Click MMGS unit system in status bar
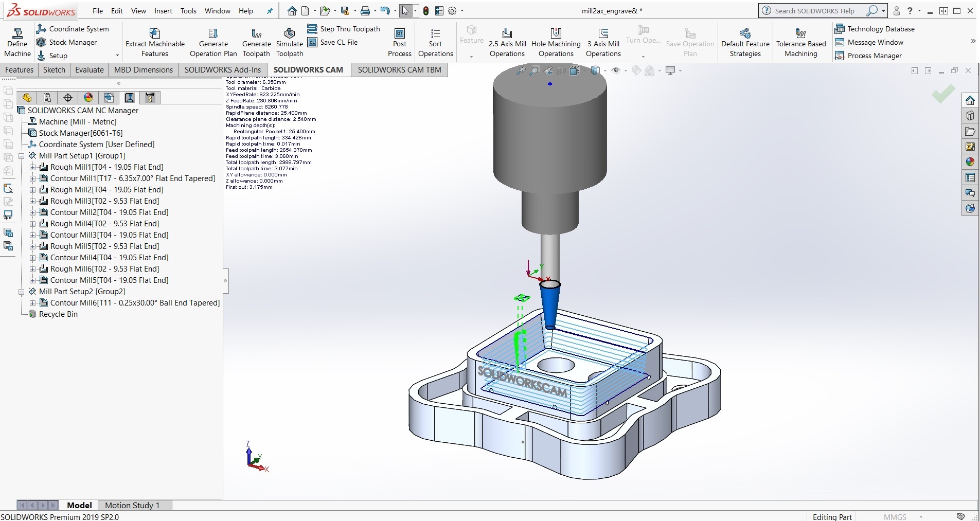 895,517
